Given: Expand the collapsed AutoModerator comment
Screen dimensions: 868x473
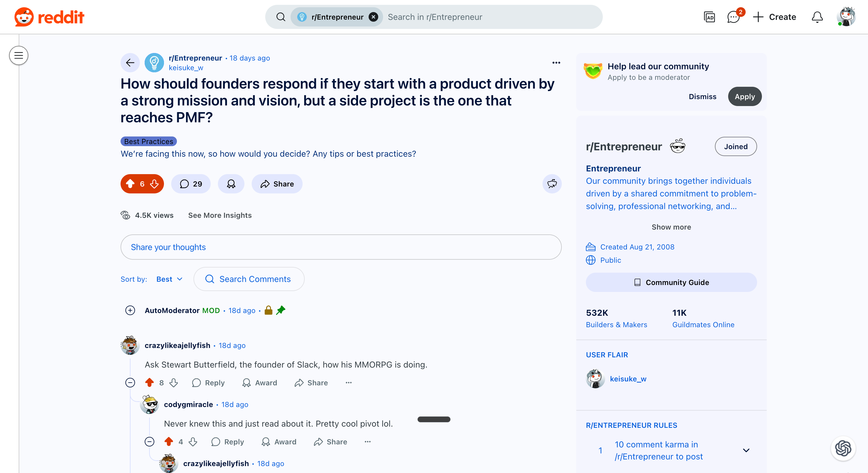Looking at the screenshot, I should (x=130, y=310).
